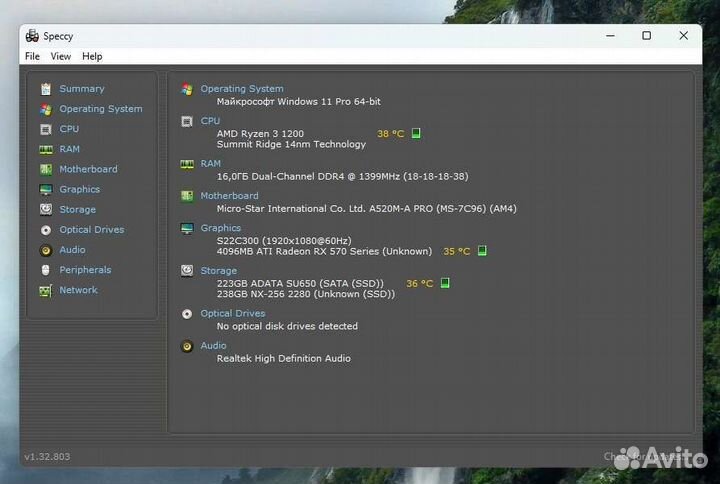
Task: Open the File menu
Action: 32,56
